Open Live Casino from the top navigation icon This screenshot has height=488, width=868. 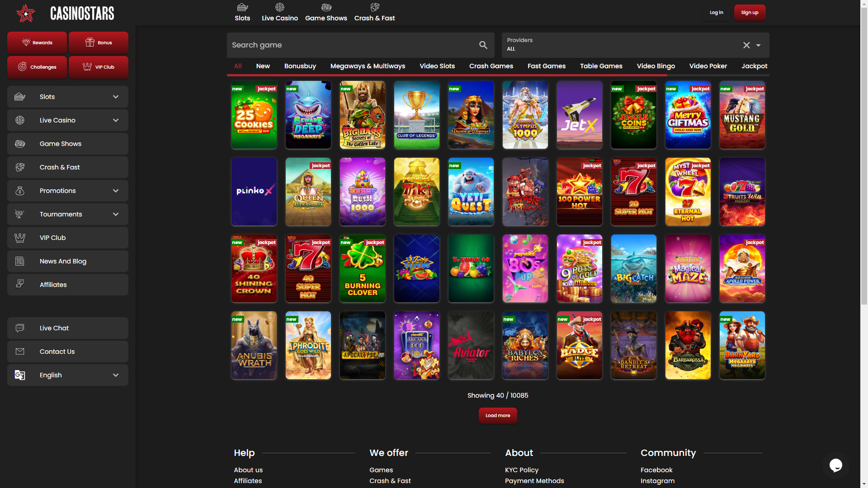[279, 7]
